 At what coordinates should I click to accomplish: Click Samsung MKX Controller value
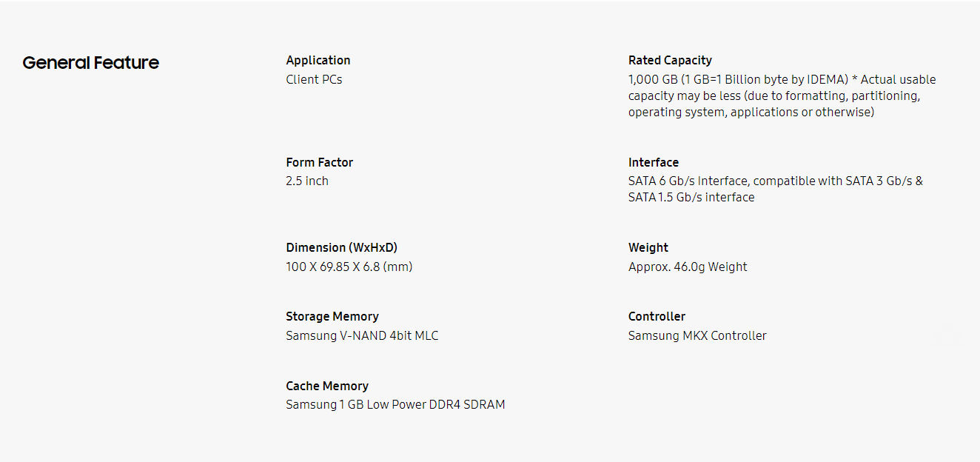pos(697,335)
